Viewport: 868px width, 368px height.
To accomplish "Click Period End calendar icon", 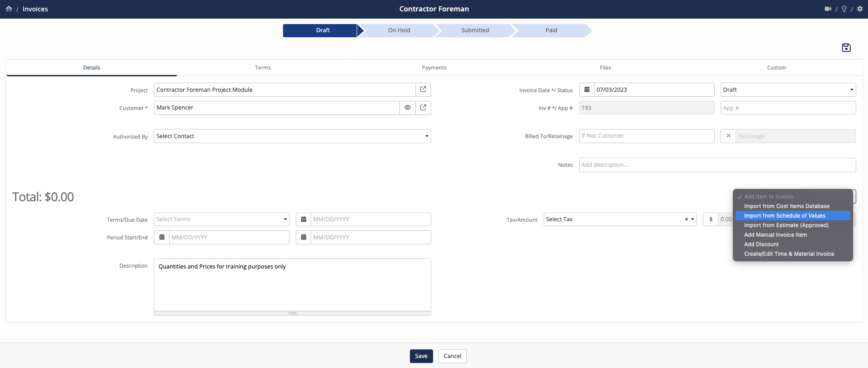I will point(303,237).
